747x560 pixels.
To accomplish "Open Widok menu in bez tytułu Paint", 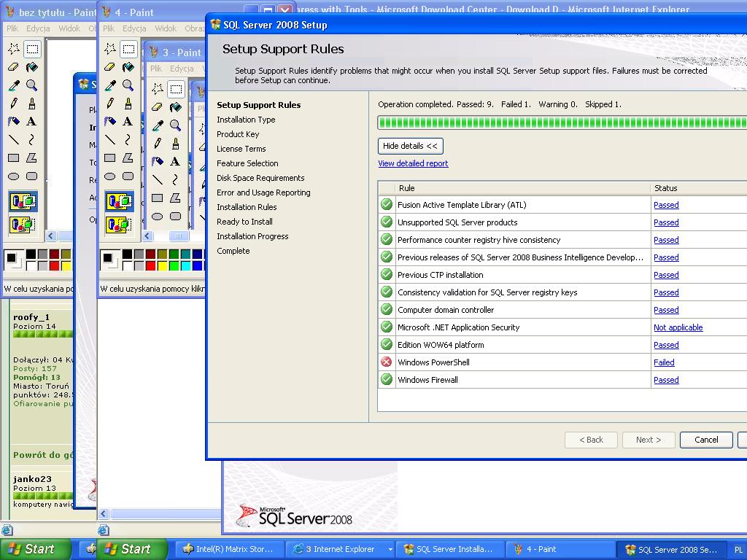I will pos(69,28).
